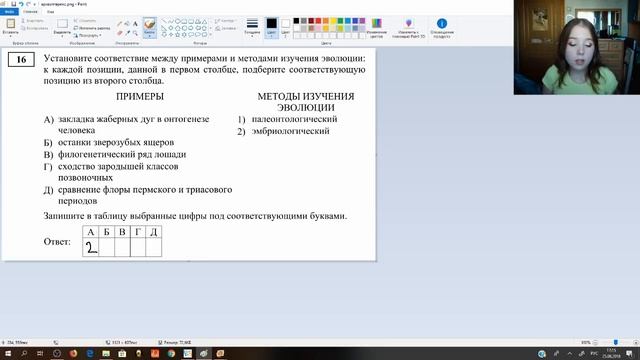
Task: Click the Copy button
Action: point(34,28)
